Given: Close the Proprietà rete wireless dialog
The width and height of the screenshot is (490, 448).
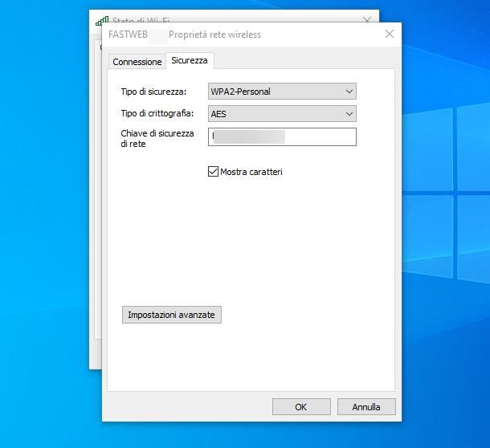Looking at the screenshot, I should [x=390, y=34].
